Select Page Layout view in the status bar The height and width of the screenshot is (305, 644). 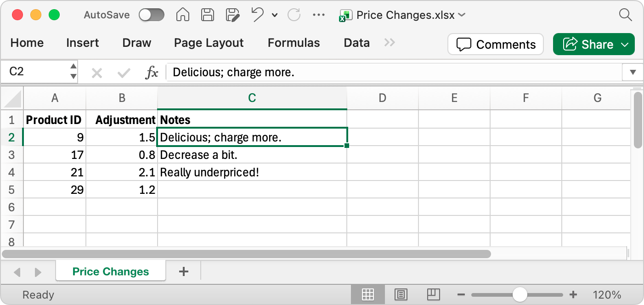[401, 294]
